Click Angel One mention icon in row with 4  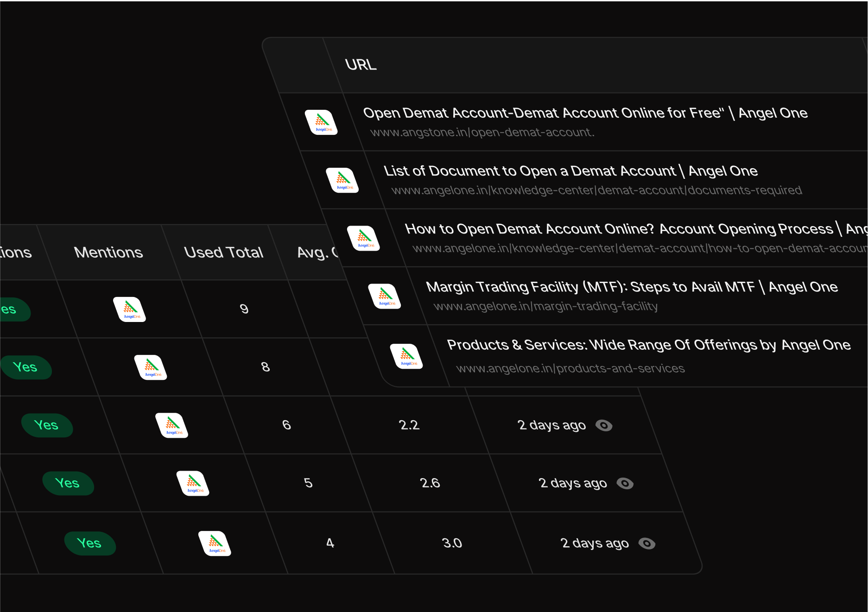[x=215, y=543]
